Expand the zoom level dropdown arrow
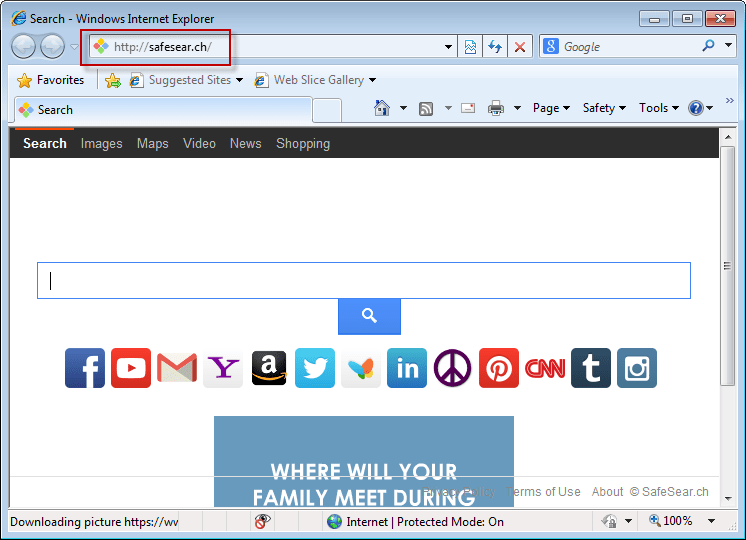The height and width of the screenshot is (540, 746). (x=711, y=521)
